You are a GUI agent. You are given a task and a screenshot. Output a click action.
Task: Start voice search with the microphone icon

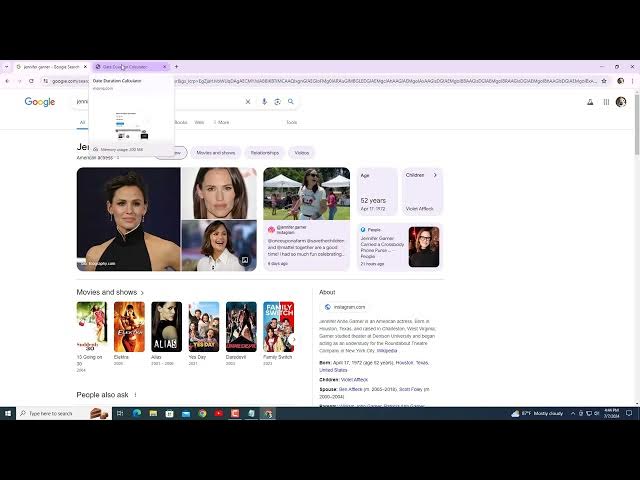[x=264, y=102]
